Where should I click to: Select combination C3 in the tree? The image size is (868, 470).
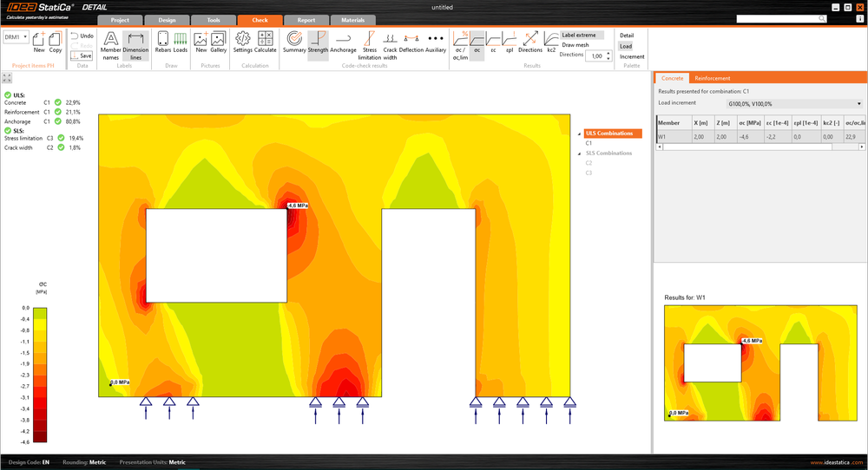[589, 173]
